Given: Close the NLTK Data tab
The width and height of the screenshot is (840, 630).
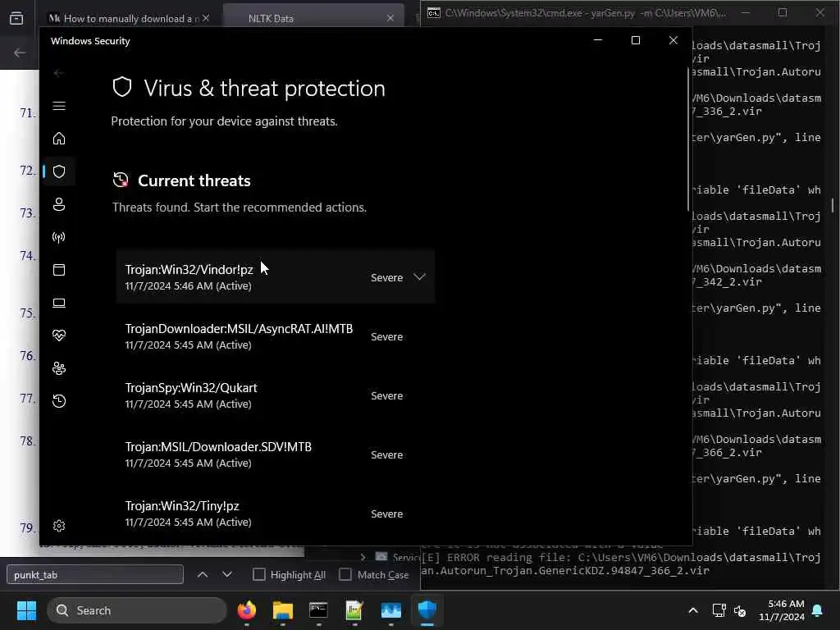Looking at the screenshot, I should (390, 18).
